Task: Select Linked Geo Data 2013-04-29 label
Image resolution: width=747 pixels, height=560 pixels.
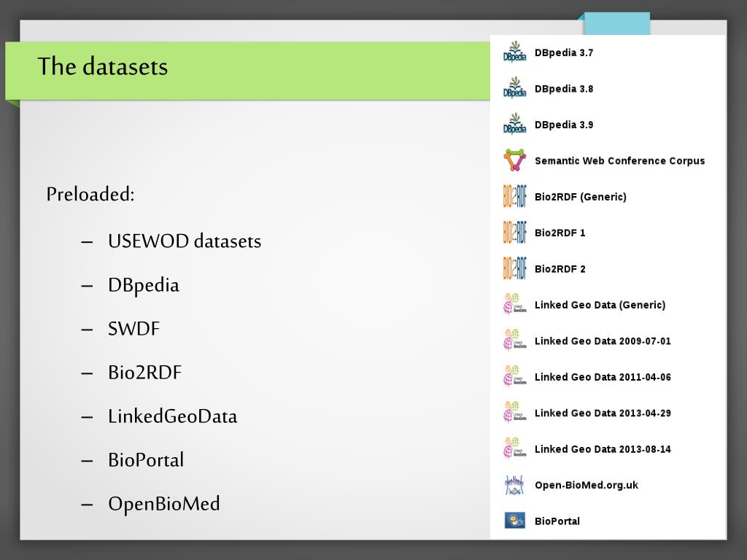Action: [603, 413]
